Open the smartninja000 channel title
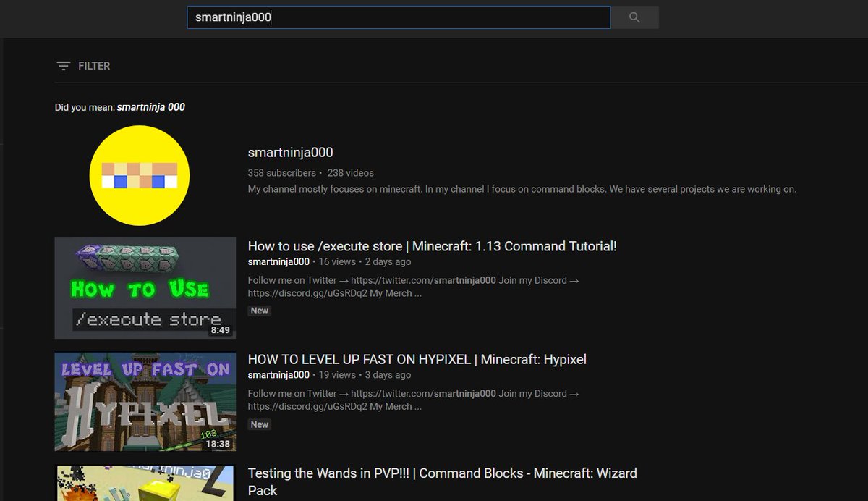868x501 pixels. click(x=290, y=153)
